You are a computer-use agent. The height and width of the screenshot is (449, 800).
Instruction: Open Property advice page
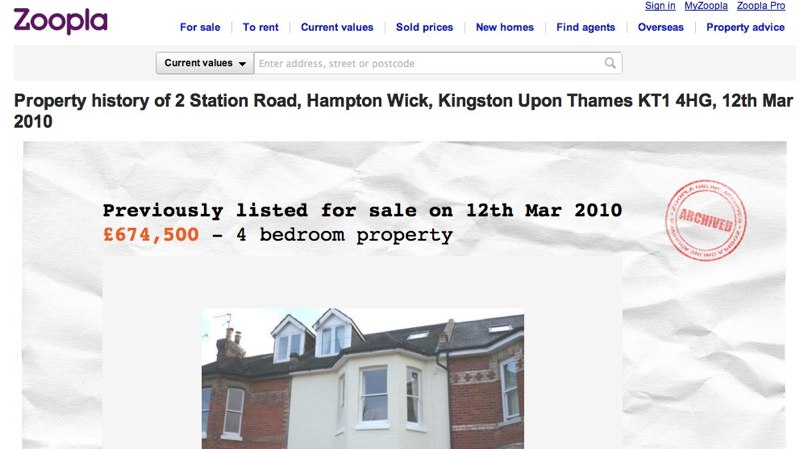[x=745, y=28]
